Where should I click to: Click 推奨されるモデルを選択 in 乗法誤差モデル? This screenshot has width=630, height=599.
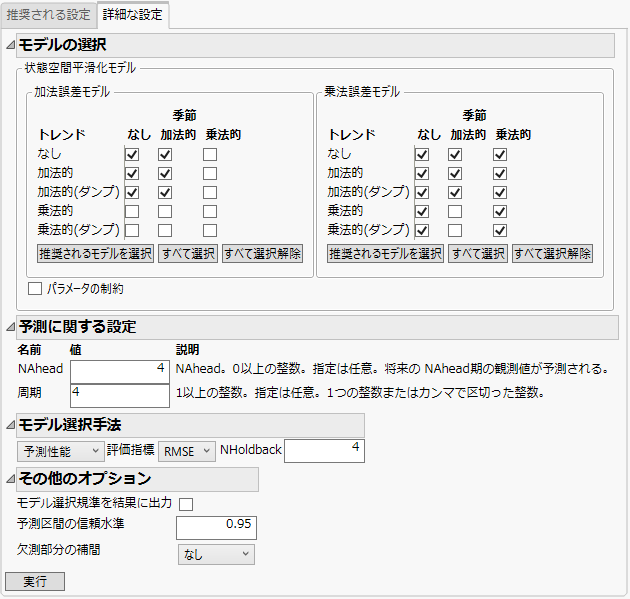(385, 254)
